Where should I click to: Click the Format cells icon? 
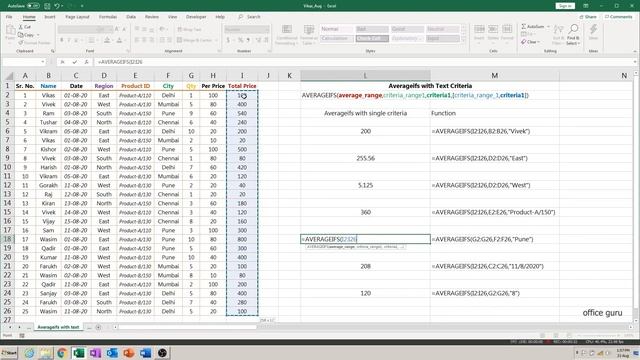507,29
